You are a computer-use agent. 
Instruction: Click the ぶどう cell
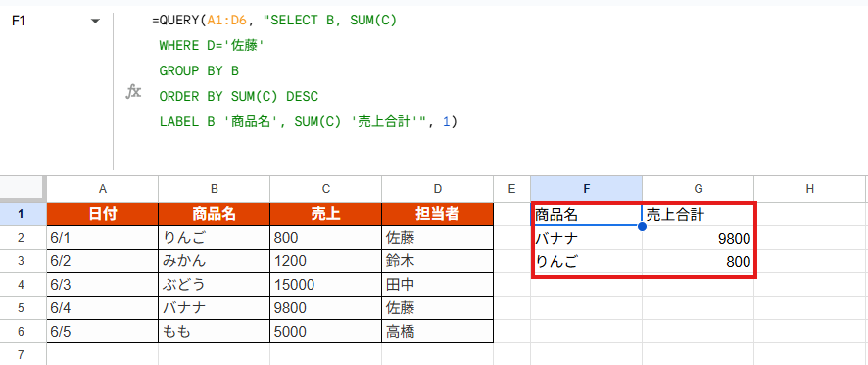tap(215, 284)
